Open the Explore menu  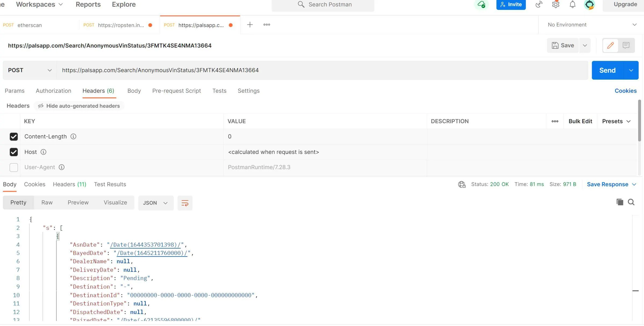(x=124, y=5)
